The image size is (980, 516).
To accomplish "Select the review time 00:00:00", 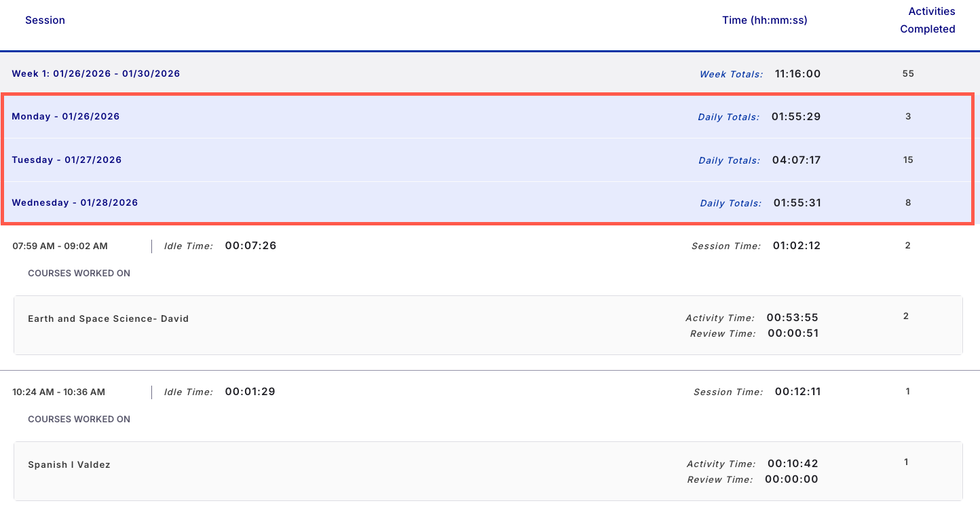I will 791,479.
